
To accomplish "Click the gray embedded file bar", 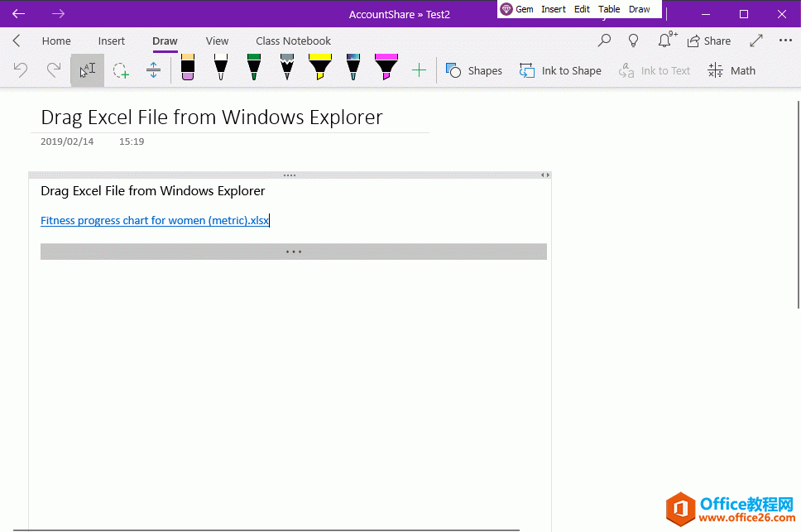I will tap(294, 252).
